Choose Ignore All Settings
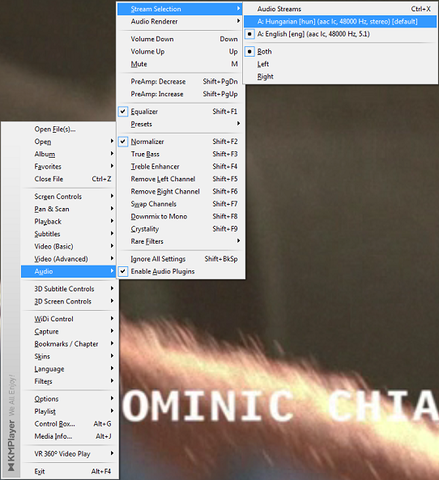The height and width of the screenshot is (480, 439). (x=180, y=259)
